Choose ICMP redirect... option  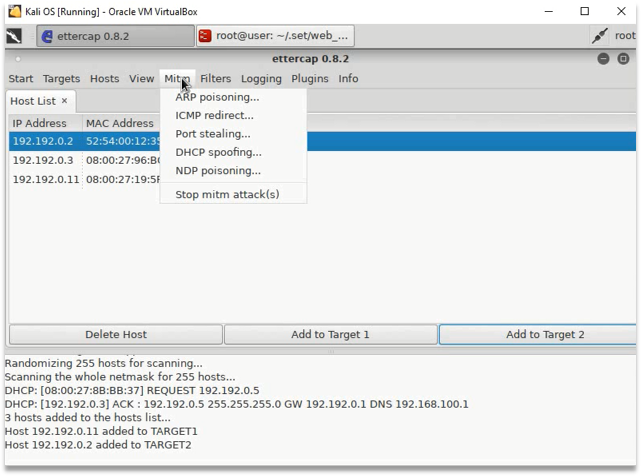[x=233, y=116]
